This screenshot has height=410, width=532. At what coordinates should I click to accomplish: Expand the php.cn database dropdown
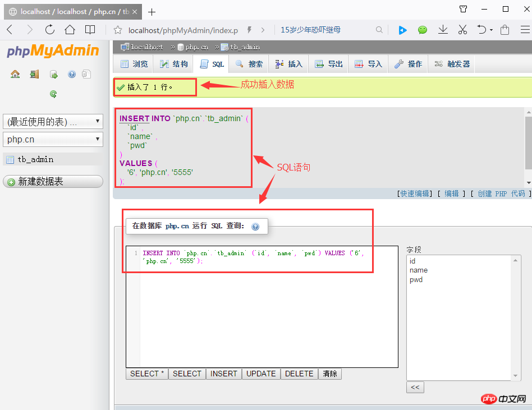53,139
